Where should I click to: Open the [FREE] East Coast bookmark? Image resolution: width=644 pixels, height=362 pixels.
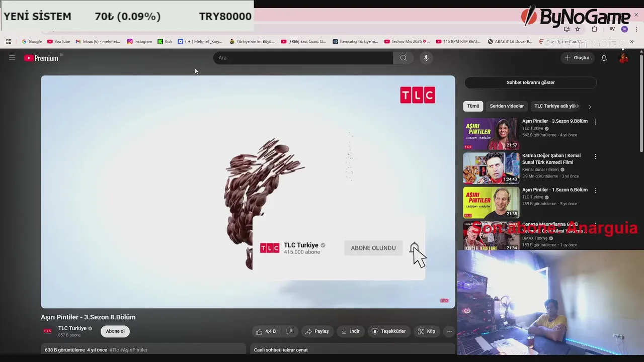[x=304, y=42]
